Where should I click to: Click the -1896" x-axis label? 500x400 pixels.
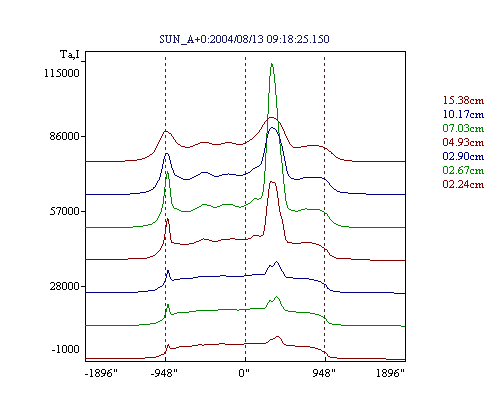coord(101,373)
